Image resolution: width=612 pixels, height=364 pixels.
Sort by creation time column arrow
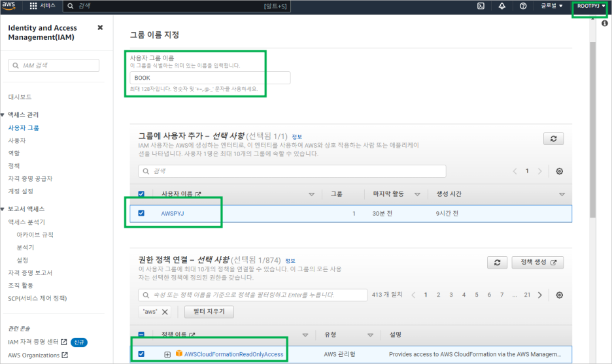[x=562, y=194]
